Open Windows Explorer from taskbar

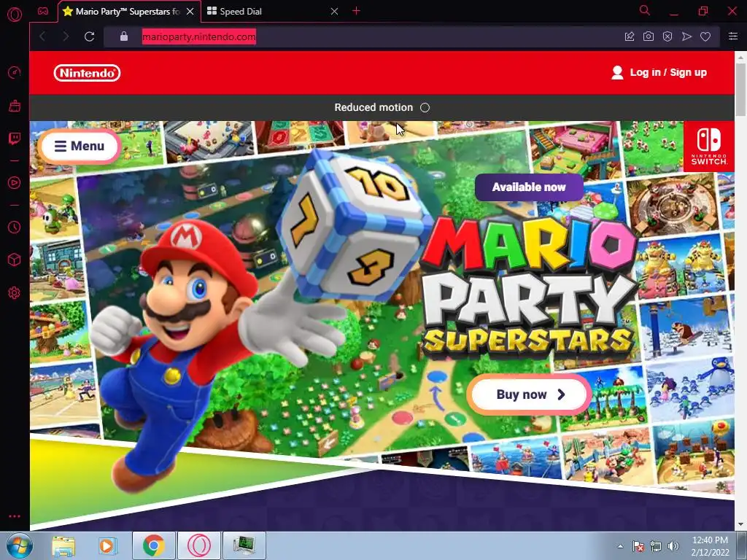(x=63, y=545)
